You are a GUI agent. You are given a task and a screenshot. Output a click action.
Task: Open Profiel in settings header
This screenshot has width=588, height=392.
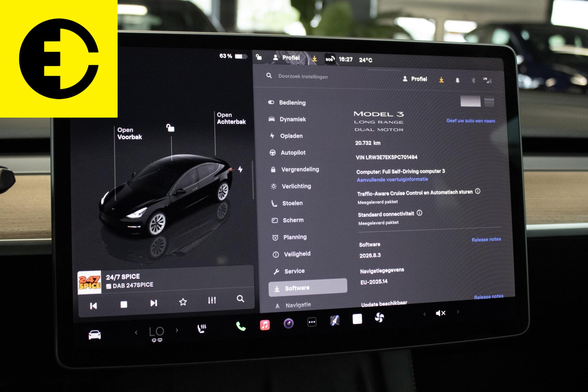point(415,79)
